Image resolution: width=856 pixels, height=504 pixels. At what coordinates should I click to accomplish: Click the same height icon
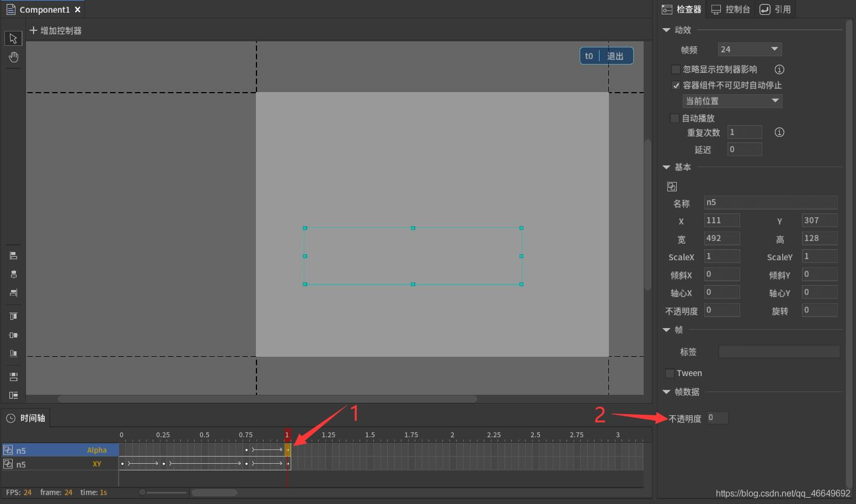(x=13, y=395)
